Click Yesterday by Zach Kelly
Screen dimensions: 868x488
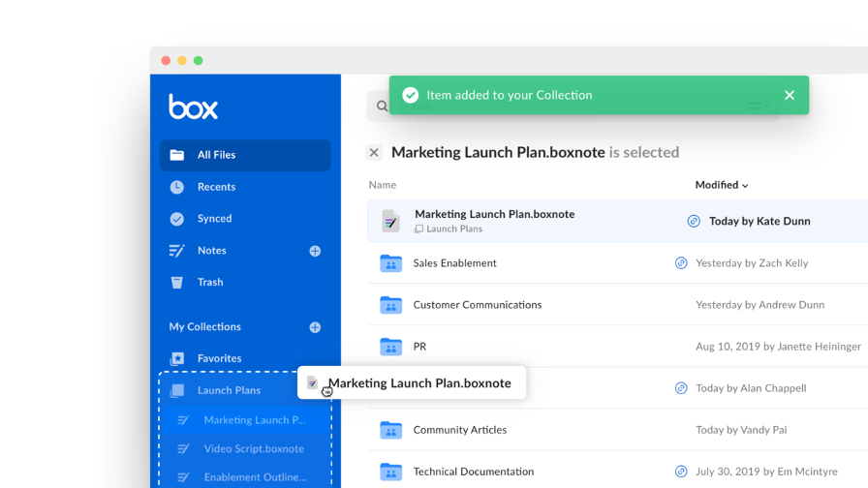coord(752,262)
